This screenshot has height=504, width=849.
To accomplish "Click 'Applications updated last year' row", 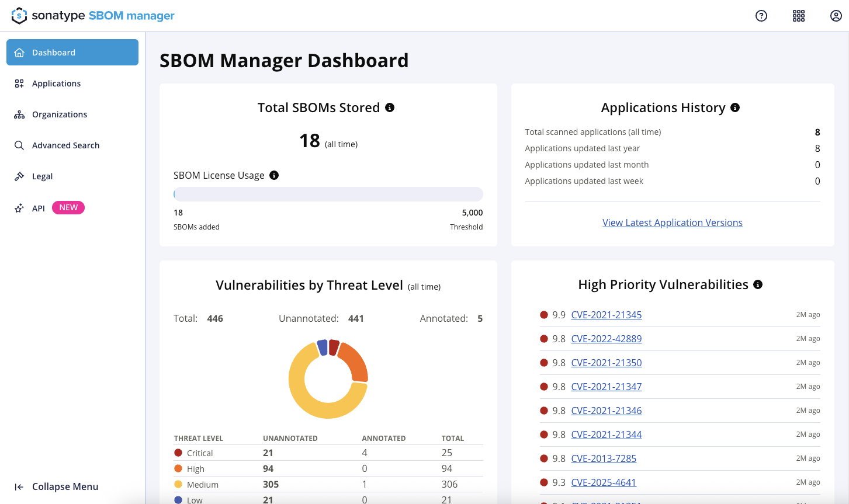I will [x=673, y=148].
